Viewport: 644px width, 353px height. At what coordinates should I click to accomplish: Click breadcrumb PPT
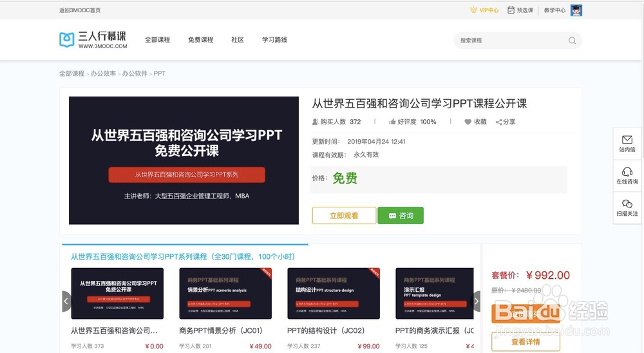tap(160, 73)
